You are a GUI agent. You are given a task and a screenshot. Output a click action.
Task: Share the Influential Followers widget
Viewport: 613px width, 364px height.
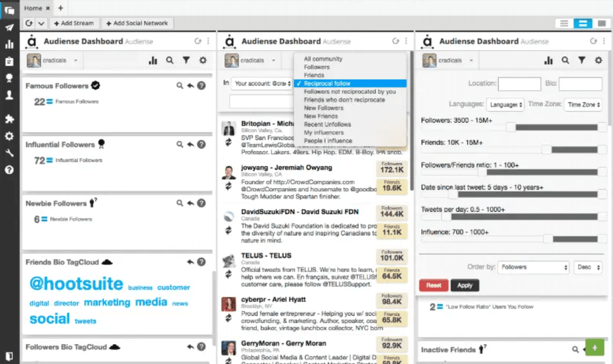click(x=190, y=144)
